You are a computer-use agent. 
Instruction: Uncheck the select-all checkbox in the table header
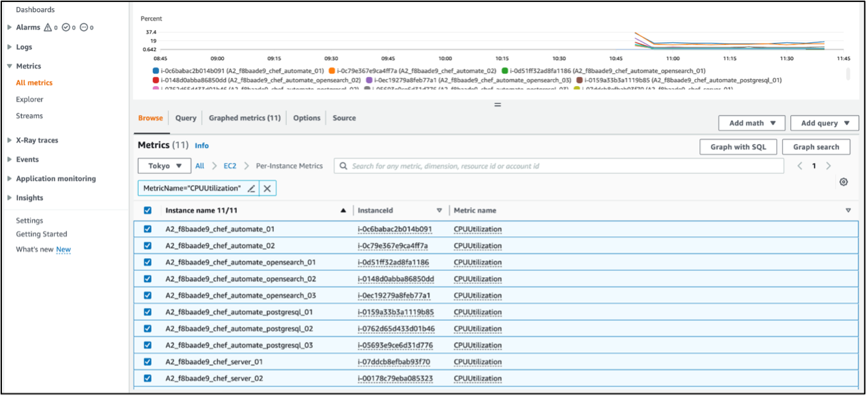pyautogui.click(x=148, y=211)
